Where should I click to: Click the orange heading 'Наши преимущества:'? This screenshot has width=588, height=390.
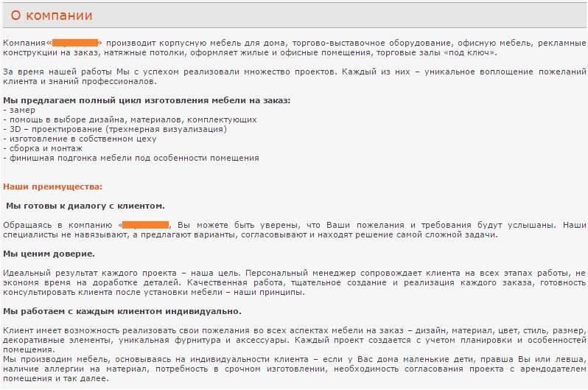click(x=52, y=187)
